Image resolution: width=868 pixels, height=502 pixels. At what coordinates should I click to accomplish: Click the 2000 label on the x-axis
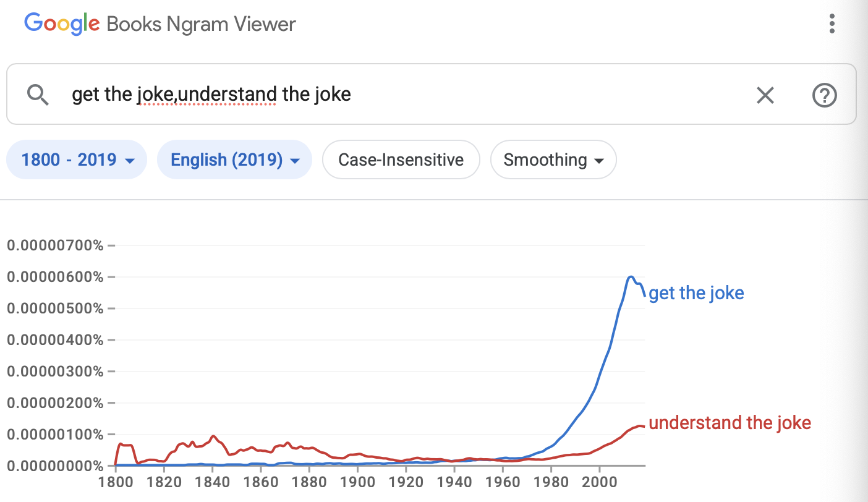(599, 482)
